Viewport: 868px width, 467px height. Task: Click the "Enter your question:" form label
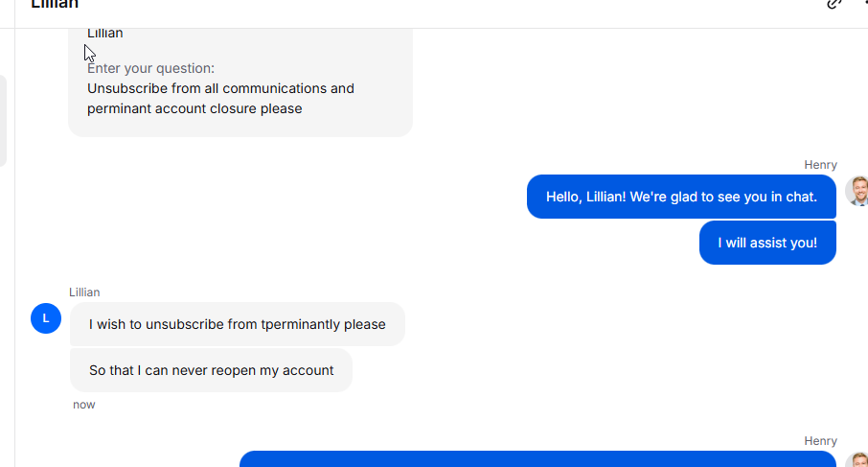(x=150, y=68)
